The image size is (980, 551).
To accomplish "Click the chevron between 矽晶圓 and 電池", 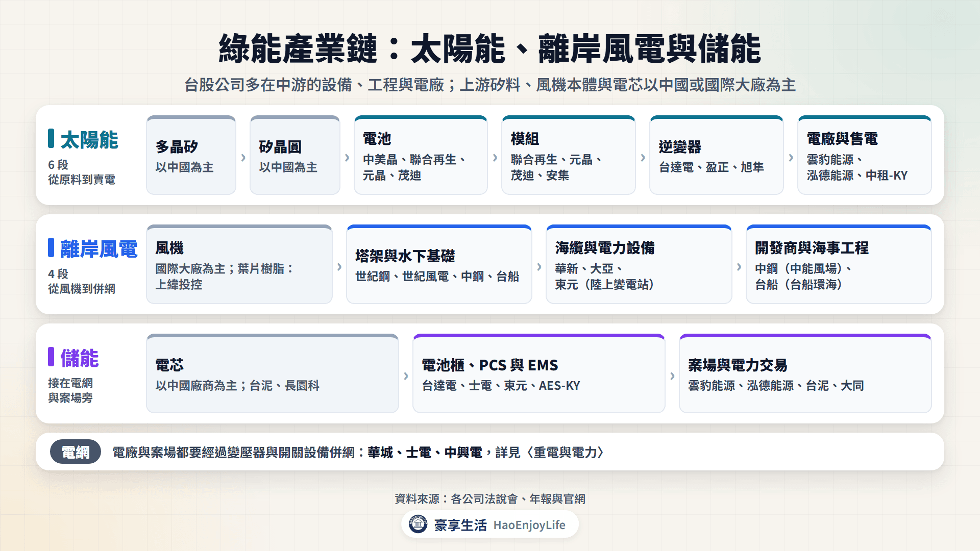I will pyautogui.click(x=347, y=158).
